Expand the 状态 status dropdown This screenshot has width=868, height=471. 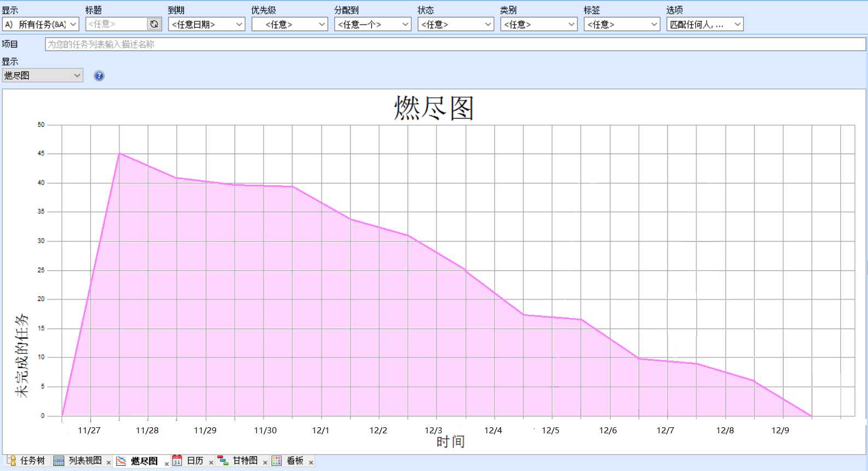coord(456,24)
